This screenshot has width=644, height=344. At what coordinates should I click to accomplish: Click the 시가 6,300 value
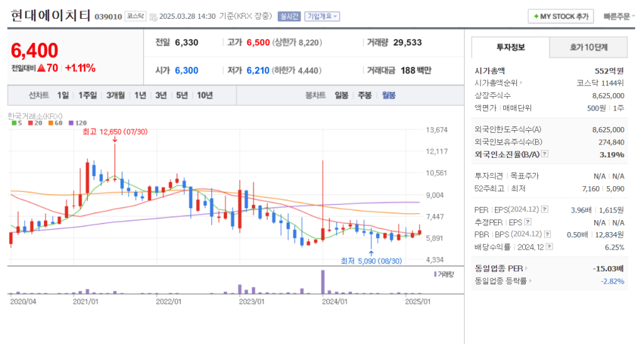tap(186, 70)
